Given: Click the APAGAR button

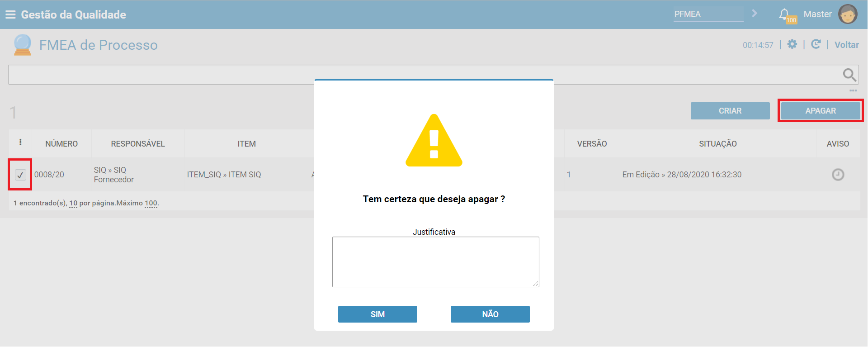Looking at the screenshot, I should (x=821, y=111).
